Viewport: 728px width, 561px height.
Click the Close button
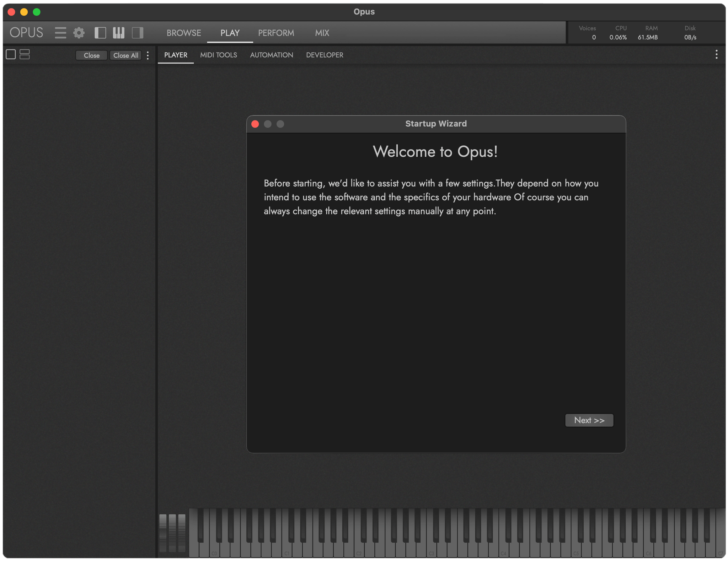coord(91,55)
